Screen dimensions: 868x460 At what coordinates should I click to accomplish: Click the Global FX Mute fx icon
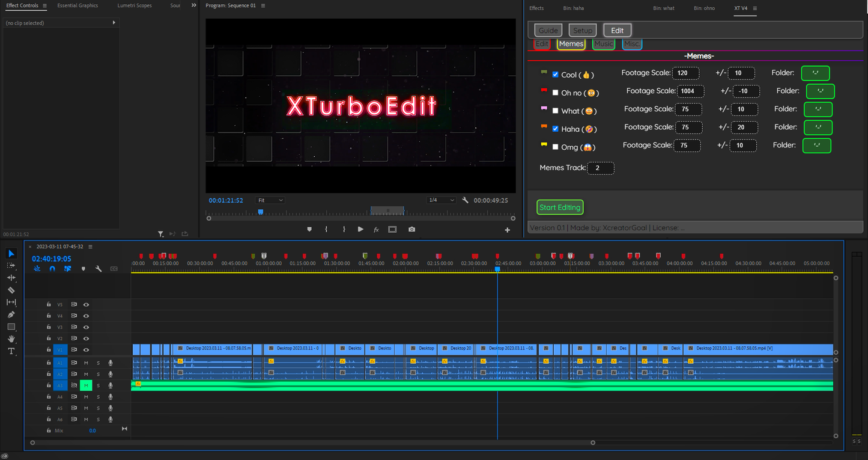click(x=375, y=229)
